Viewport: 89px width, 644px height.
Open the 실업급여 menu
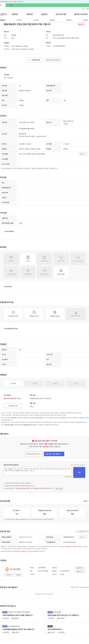pyautogui.click(x=44, y=14)
